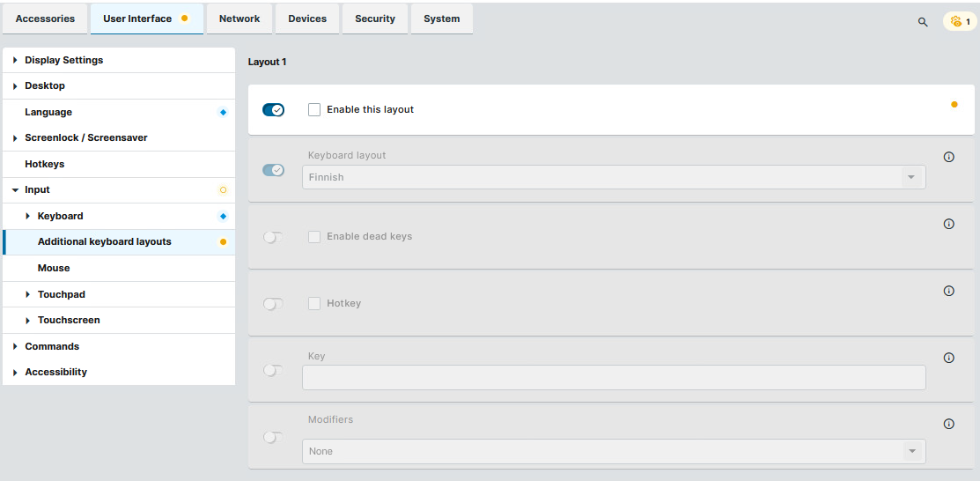Open the Keyboard layout Finnish dropdown
This screenshot has height=481, width=980.
pyautogui.click(x=613, y=177)
